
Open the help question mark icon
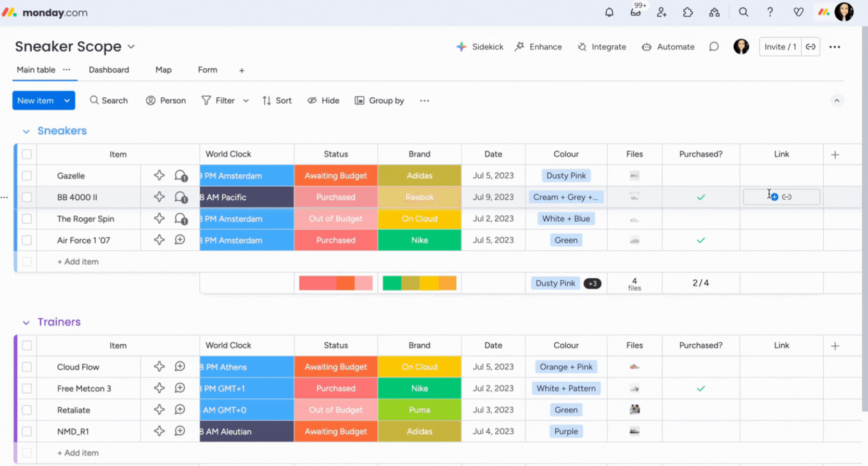[x=770, y=12]
